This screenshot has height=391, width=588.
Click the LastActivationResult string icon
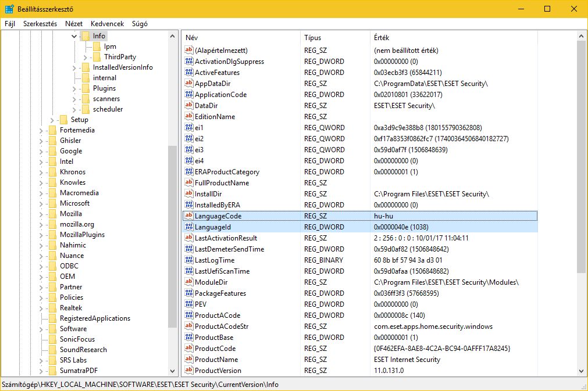pyautogui.click(x=189, y=238)
